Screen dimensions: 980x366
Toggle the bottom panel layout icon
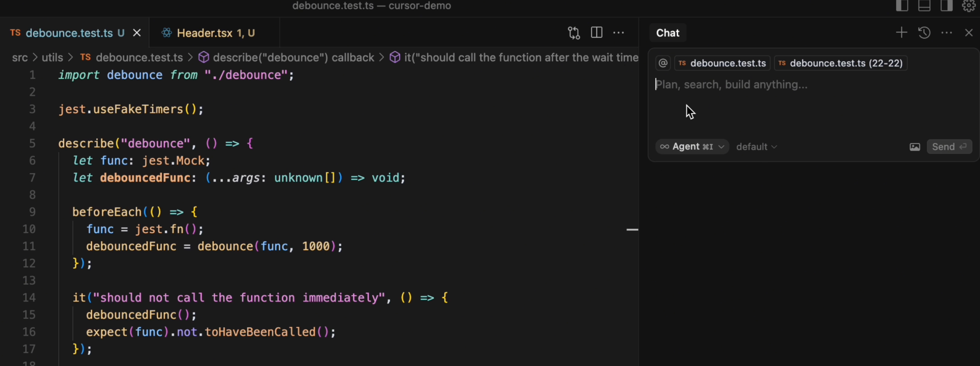point(924,6)
